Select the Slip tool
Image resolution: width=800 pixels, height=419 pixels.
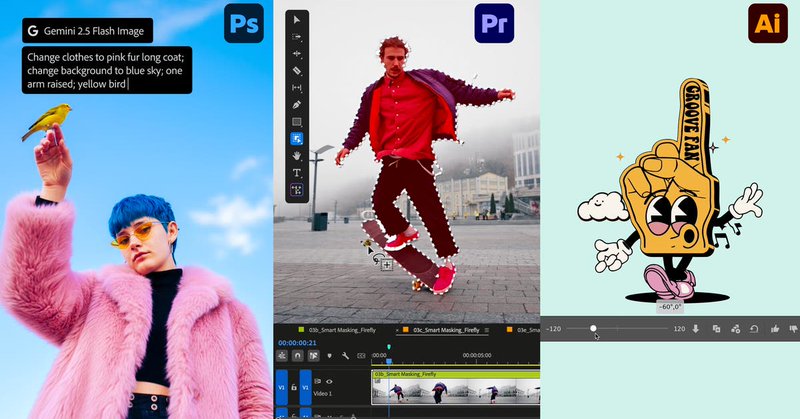pos(296,88)
